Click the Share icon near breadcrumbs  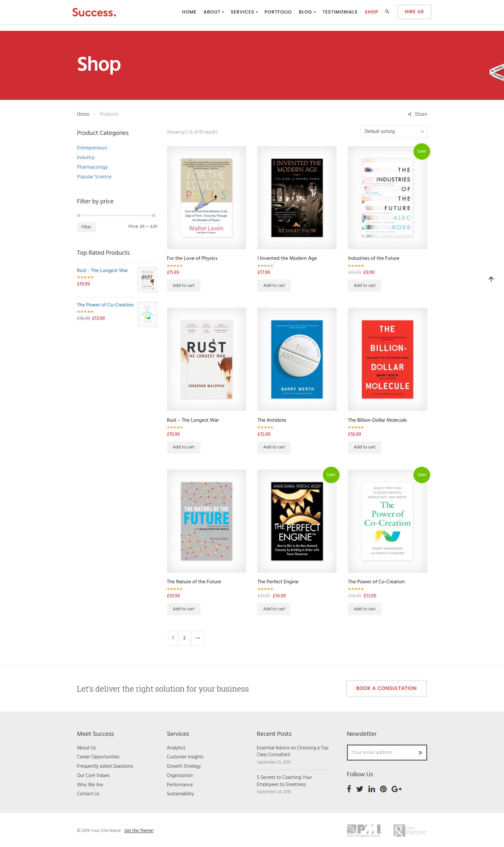[409, 114]
